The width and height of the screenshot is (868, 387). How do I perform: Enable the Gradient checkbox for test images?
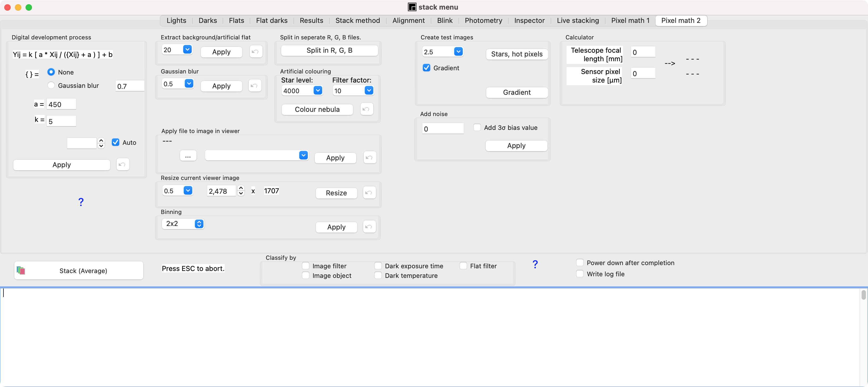coord(426,68)
